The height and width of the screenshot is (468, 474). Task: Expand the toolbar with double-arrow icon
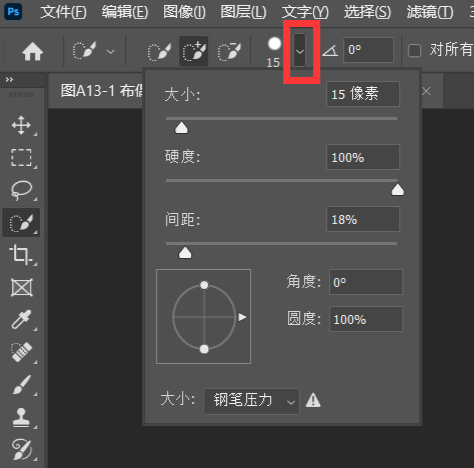9,79
